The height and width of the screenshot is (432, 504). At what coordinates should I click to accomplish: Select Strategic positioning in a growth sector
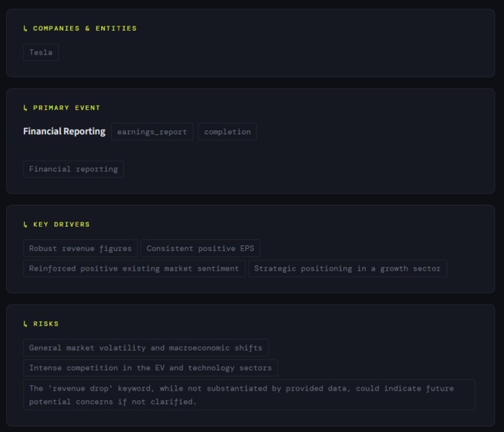pyautogui.click(x=348, y=268)
